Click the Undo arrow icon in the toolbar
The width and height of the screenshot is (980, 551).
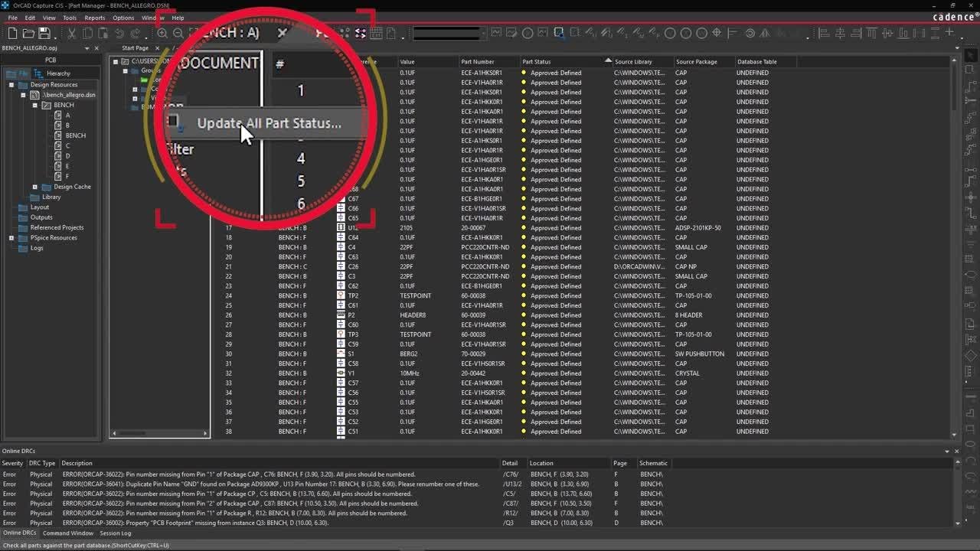pos(119,33)
